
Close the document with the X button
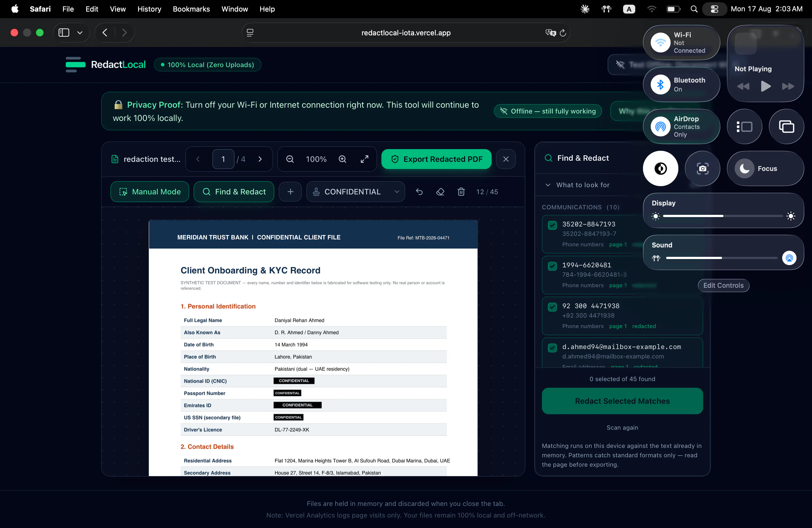(x=506, y=159)
